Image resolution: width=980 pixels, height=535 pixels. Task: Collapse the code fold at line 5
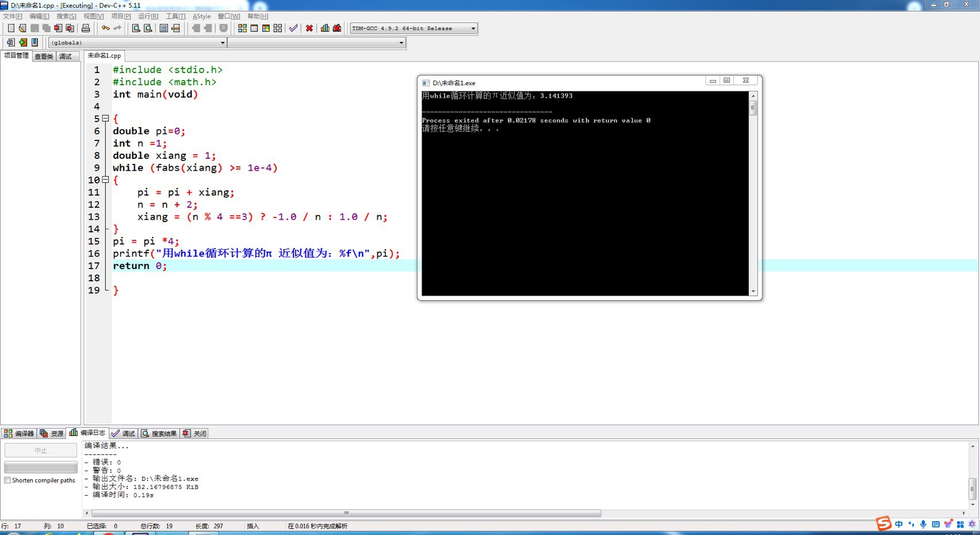(x=105, y=119)
